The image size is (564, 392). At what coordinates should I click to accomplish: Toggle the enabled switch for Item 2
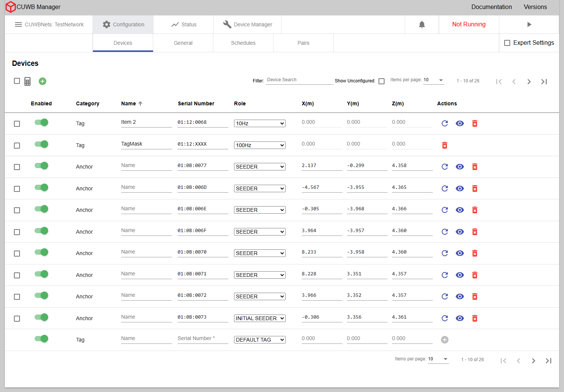click(41, 122)
